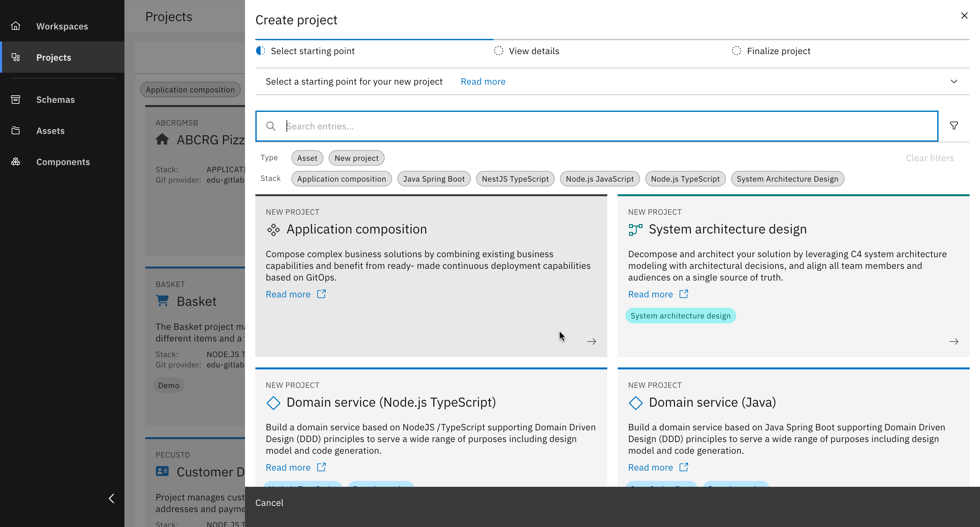Toggle the Asset type filter
Viewport: 980px width, 527px height.
307,158
